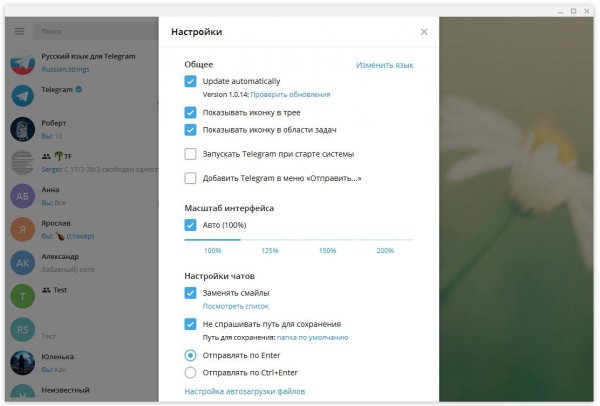Choose папка по умолчанию save path link

tap(312, 338)
